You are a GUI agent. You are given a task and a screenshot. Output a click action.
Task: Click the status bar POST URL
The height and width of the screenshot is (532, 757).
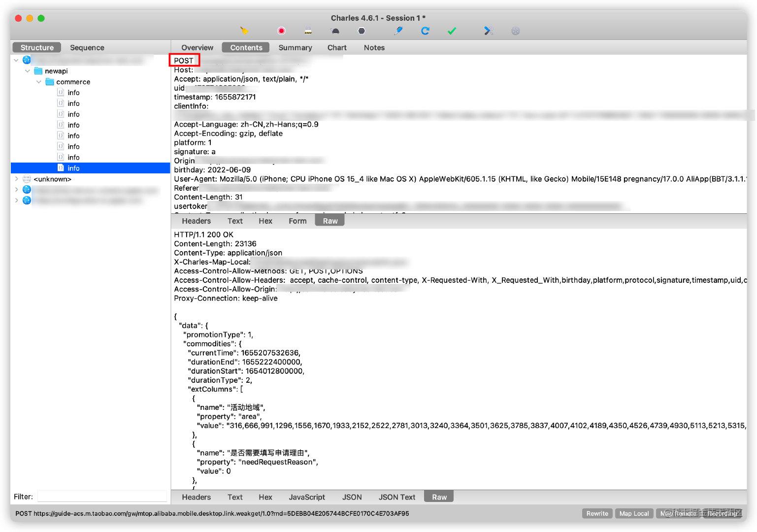(212, 513)
